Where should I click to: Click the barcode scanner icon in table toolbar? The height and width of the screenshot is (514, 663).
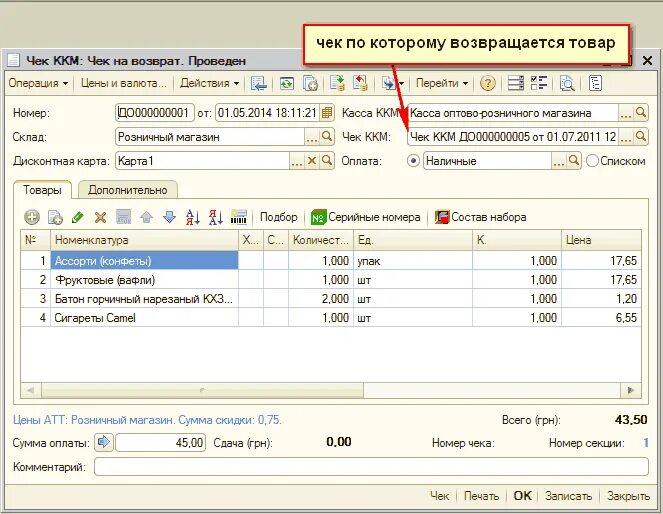click(x=239, y=217)
